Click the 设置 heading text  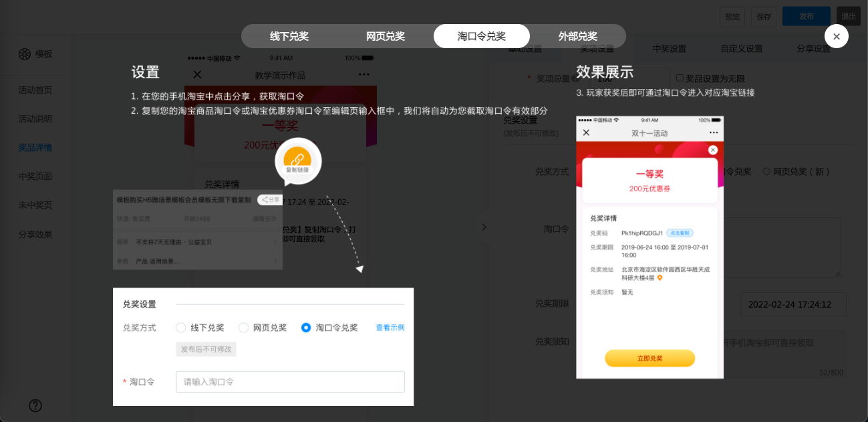point(146,72)
